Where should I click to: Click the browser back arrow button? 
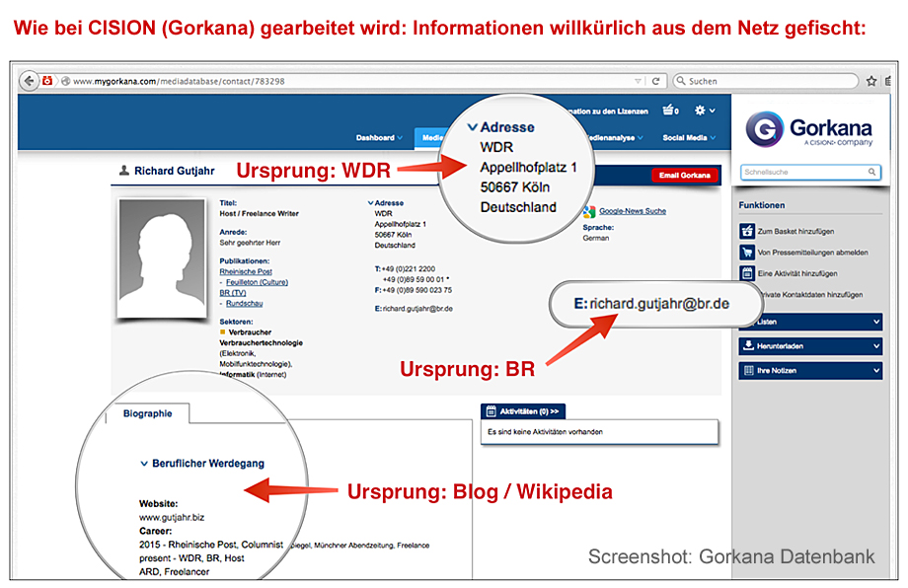[29, 81]
